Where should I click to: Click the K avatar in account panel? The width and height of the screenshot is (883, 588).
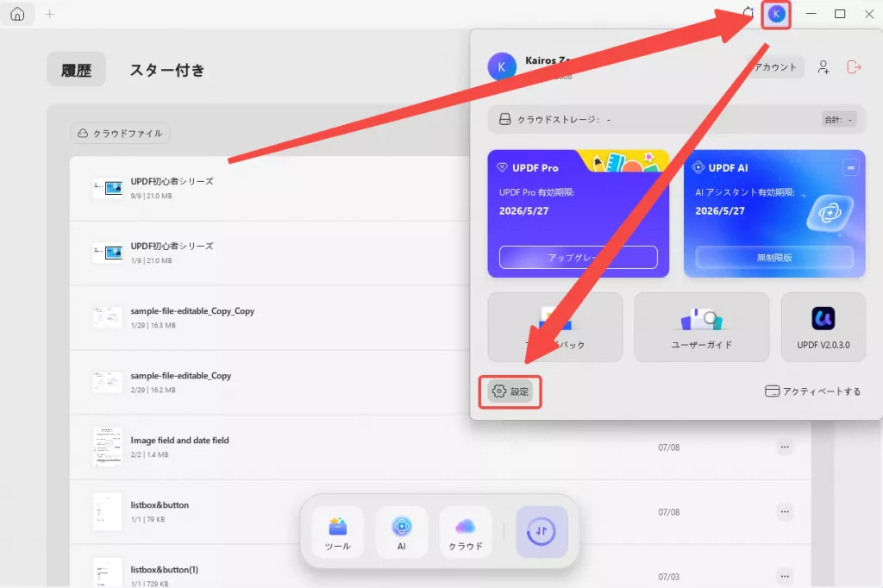(502, 67)
